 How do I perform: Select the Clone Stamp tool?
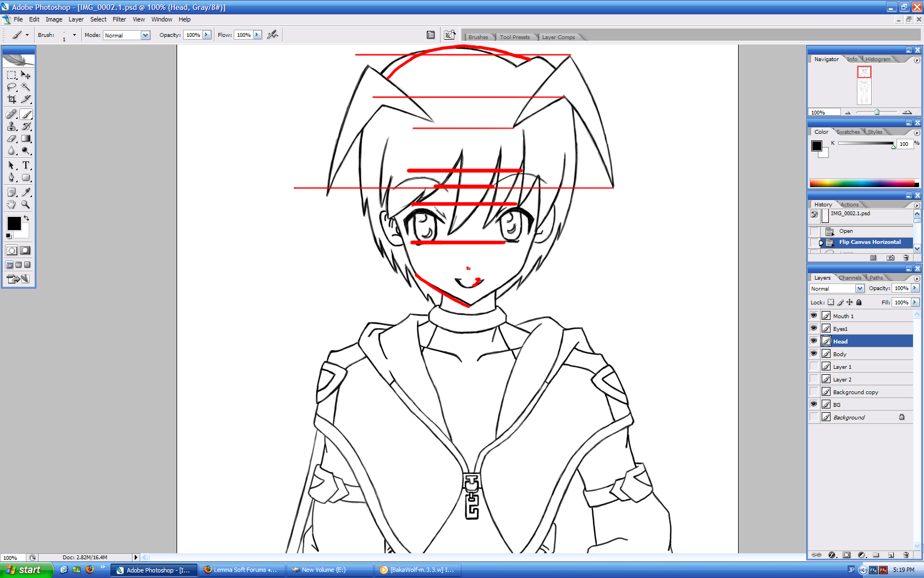coord(12,127)
